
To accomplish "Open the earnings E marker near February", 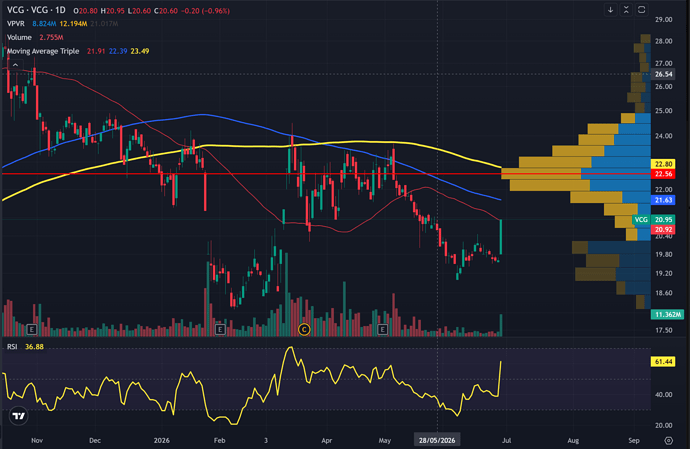I will pos(220,329).
